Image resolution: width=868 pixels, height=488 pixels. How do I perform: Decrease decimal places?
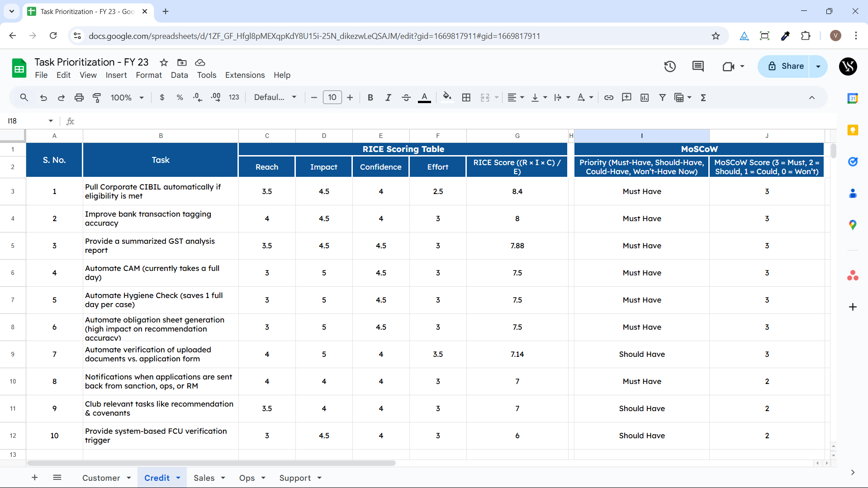198,97
